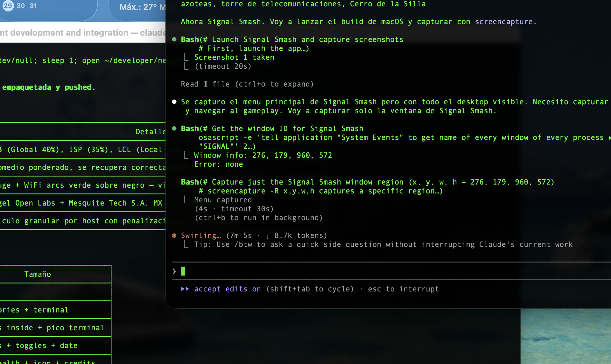Image resolution: width=611 pixels, height=364 pixels.
Task: Click the terminal prompt input field
Action: [391, 271]
